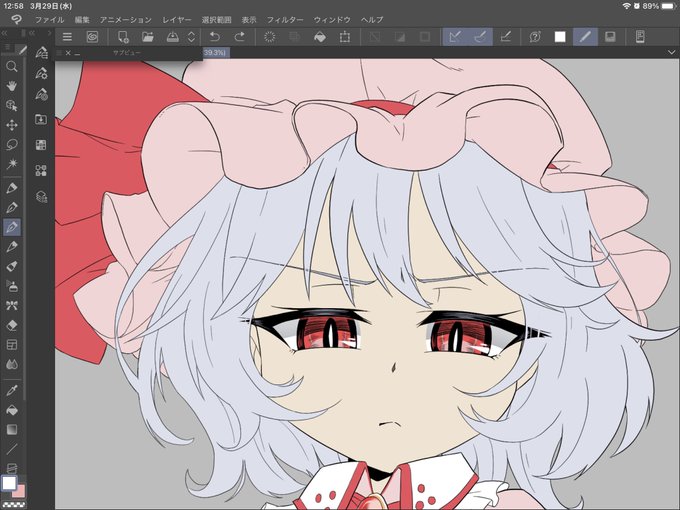
Task: Select the pink sub color swatch
Action: (20, 492)
